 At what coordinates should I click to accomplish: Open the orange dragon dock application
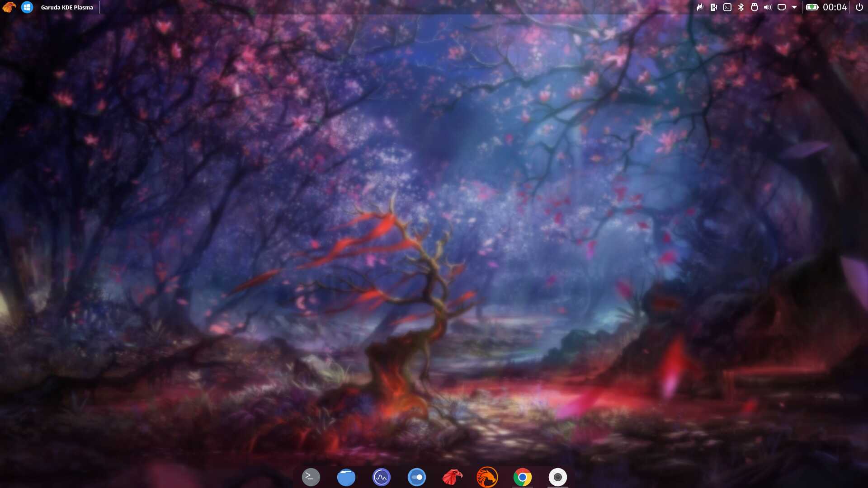click(x=487, y=477)
